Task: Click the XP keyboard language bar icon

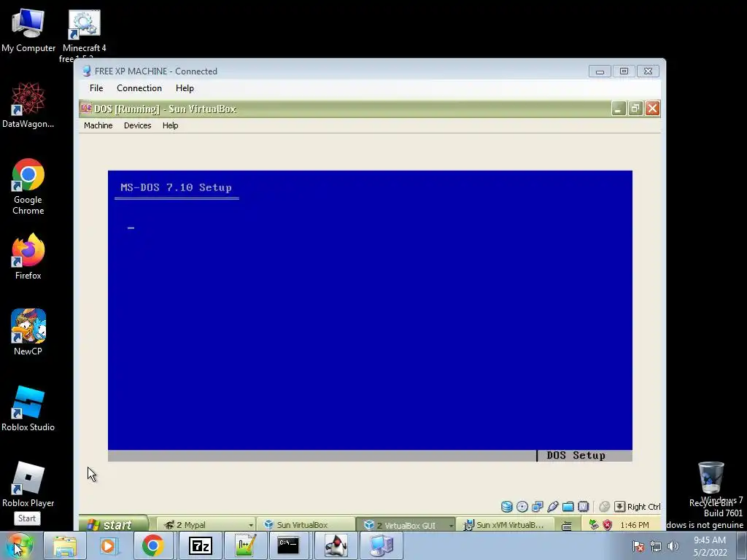Action: (x=566, y=525)
